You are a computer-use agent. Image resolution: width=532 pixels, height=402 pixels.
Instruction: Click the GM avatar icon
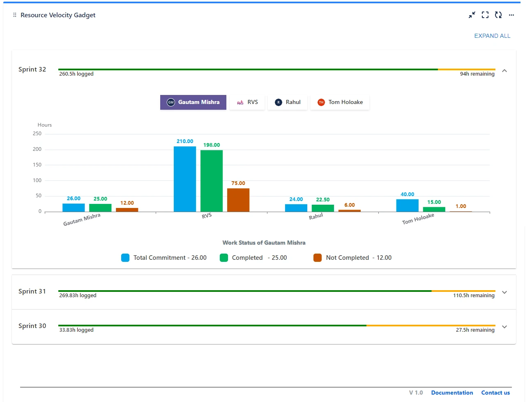coord(171,102)
